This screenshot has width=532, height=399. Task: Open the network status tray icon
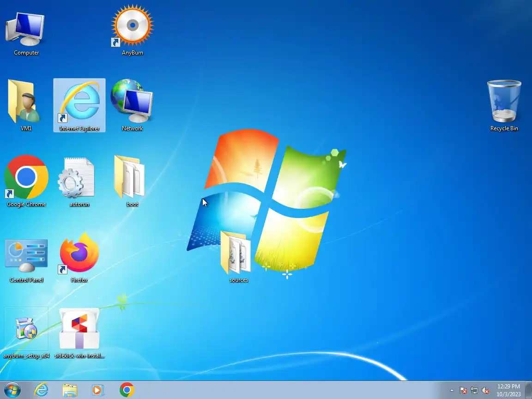coord(474,391)
